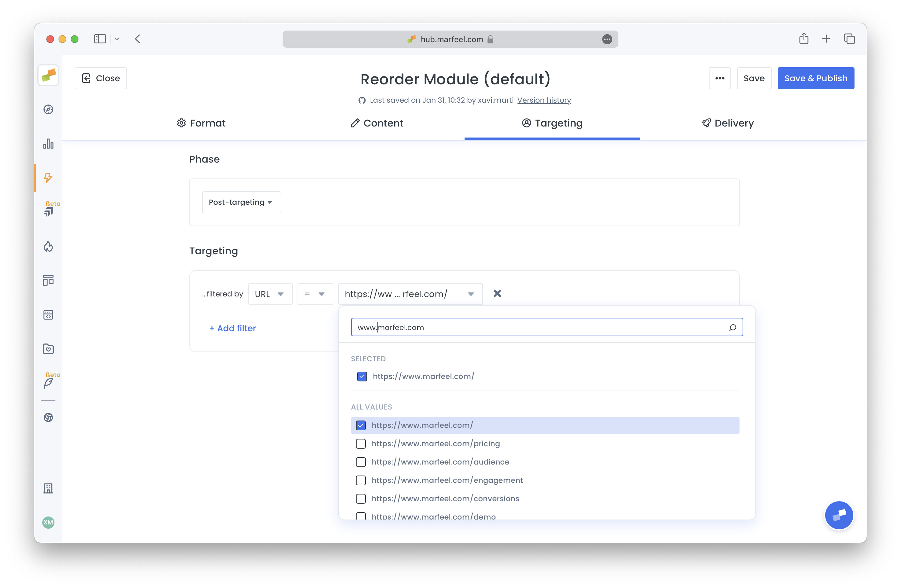Image resolution: width=901 pixels, height=588 pixels.
Task: Click the building organization icon
Action: coord(48,488)
